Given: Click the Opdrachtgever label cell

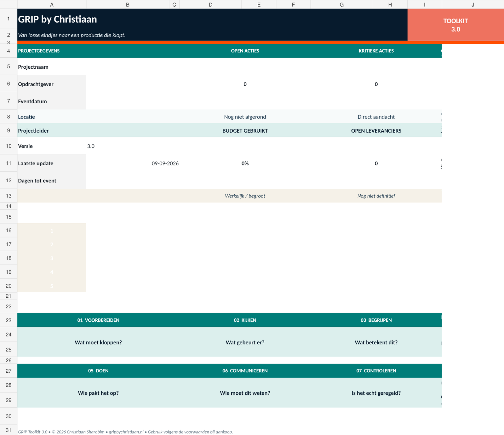Looking at the screenshot, I should 52,84.
